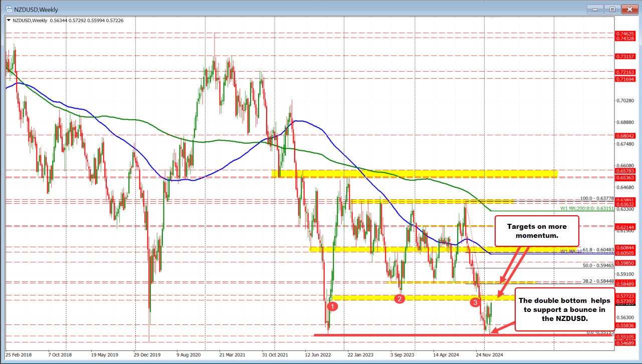Click the minimize button of the NZDUSD window
The width and height of the screenshot is (642, 364).
pos(594,9)
